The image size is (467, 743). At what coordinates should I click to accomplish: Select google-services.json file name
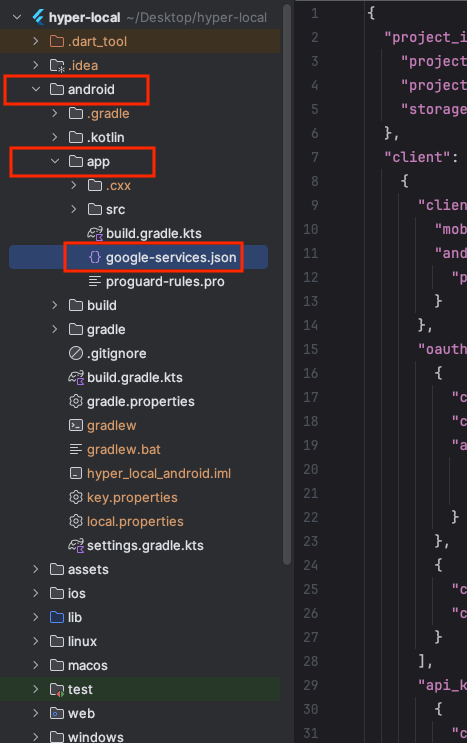[x=171, y=257]
